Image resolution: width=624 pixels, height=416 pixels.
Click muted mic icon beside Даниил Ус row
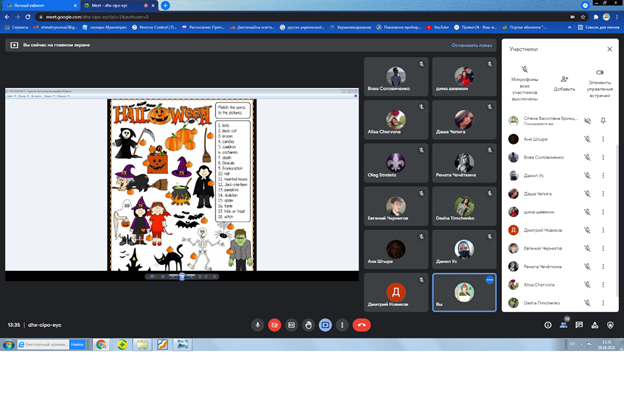pyautogui.click(x=587, y=175)
